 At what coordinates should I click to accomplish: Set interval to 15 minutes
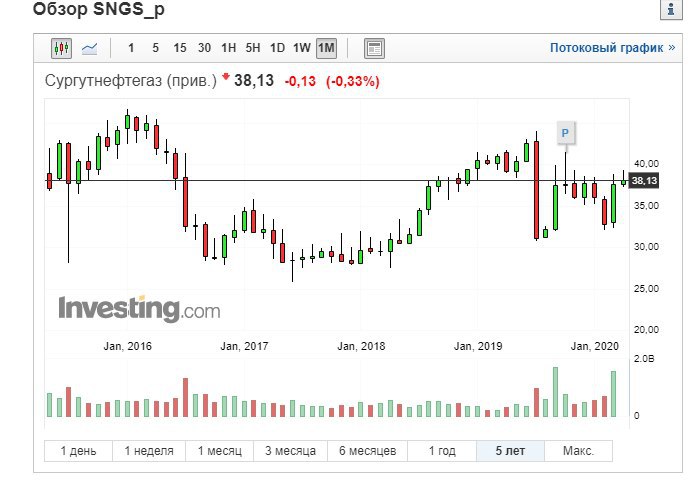click(180, 48)
